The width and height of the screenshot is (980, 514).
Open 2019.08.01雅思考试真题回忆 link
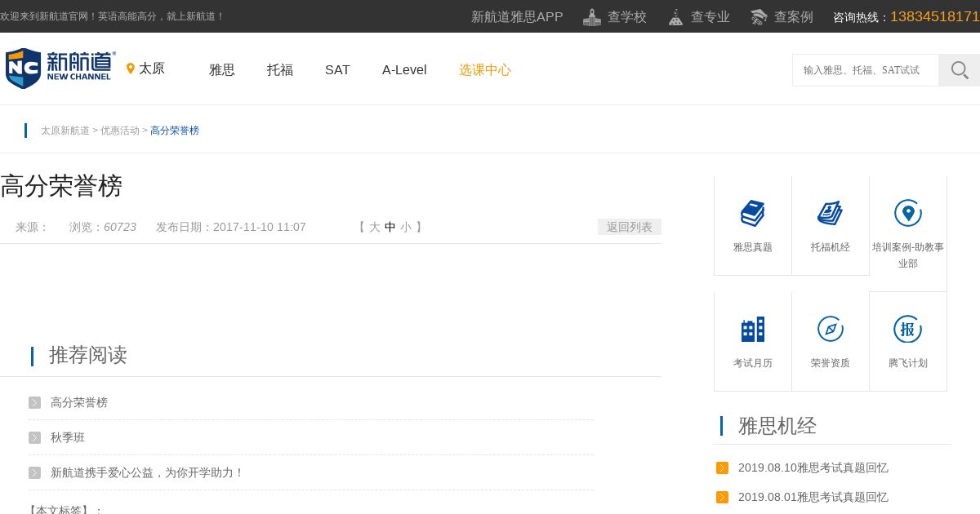813,497
